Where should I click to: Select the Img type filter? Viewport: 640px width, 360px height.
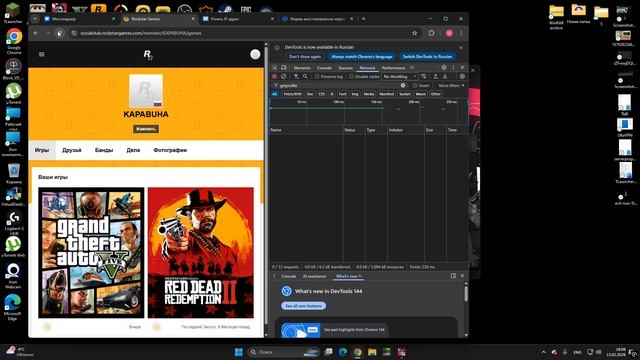point(355,94)
